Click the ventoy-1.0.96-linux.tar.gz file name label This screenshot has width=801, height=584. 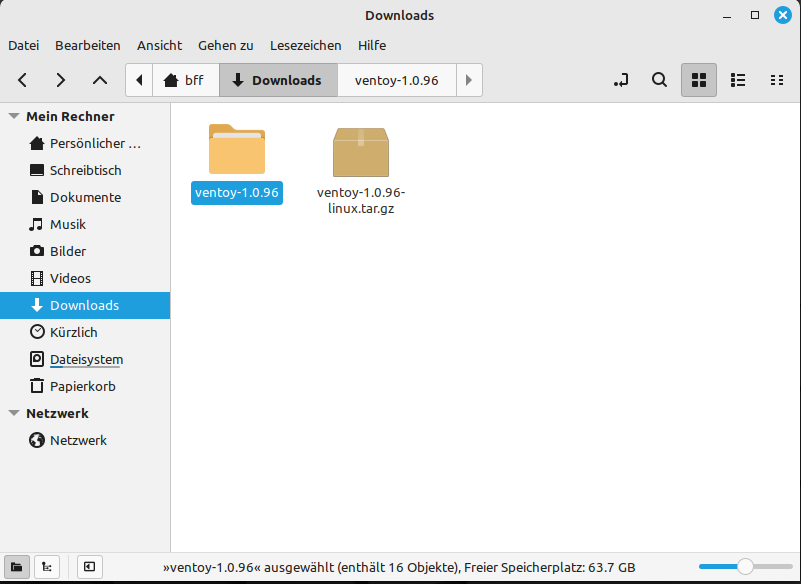(361, 200)
